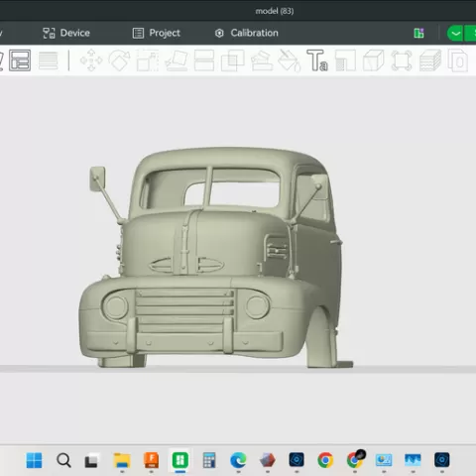
Task: Open File Explorer from the taskbar
Action: pyautogui.click(x=122, y=460)
